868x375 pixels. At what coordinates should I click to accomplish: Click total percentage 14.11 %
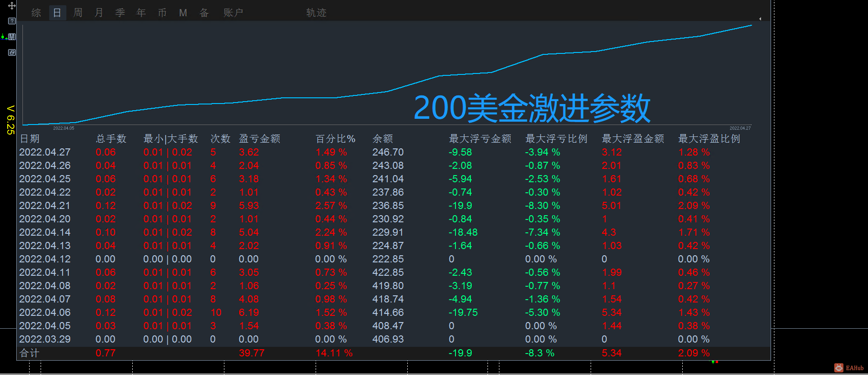point(334,353)
